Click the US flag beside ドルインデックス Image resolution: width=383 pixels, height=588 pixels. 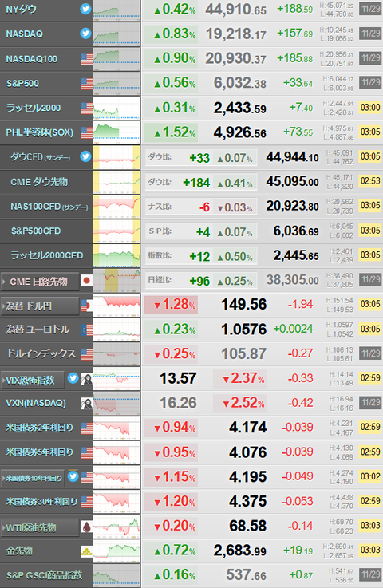87,354
